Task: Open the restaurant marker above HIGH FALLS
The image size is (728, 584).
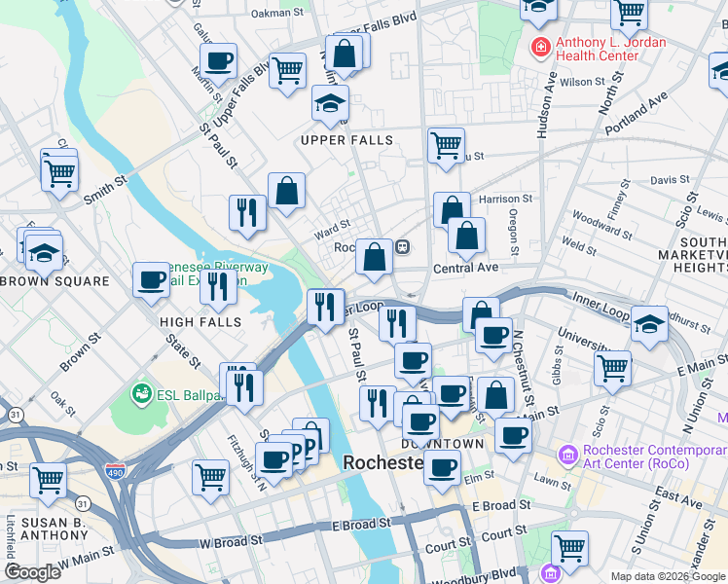Action: (218, 288)
